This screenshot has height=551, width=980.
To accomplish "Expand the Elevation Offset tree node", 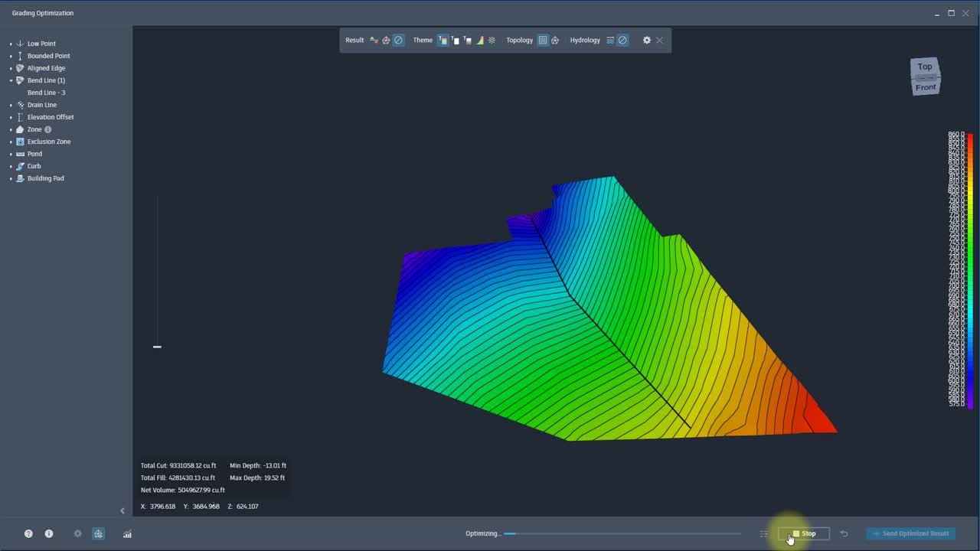I will point(11,117).
